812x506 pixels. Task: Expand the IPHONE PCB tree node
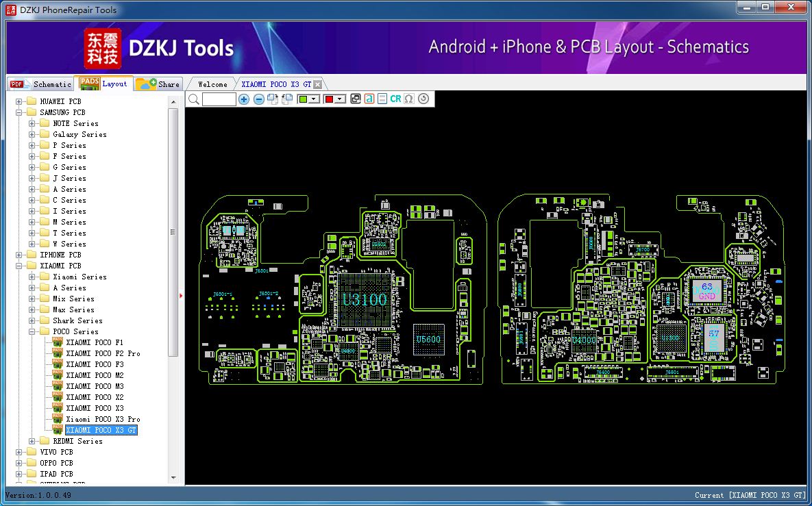pos(19,255)
